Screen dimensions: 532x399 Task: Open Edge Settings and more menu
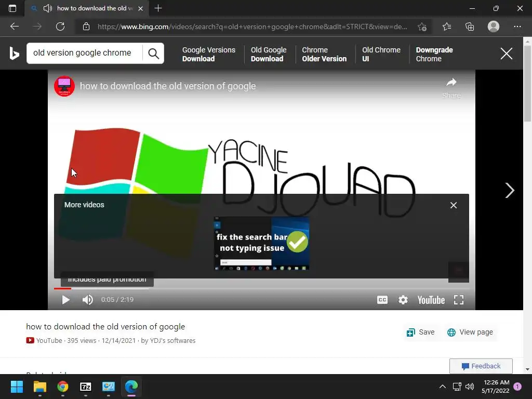coord(517,26)
